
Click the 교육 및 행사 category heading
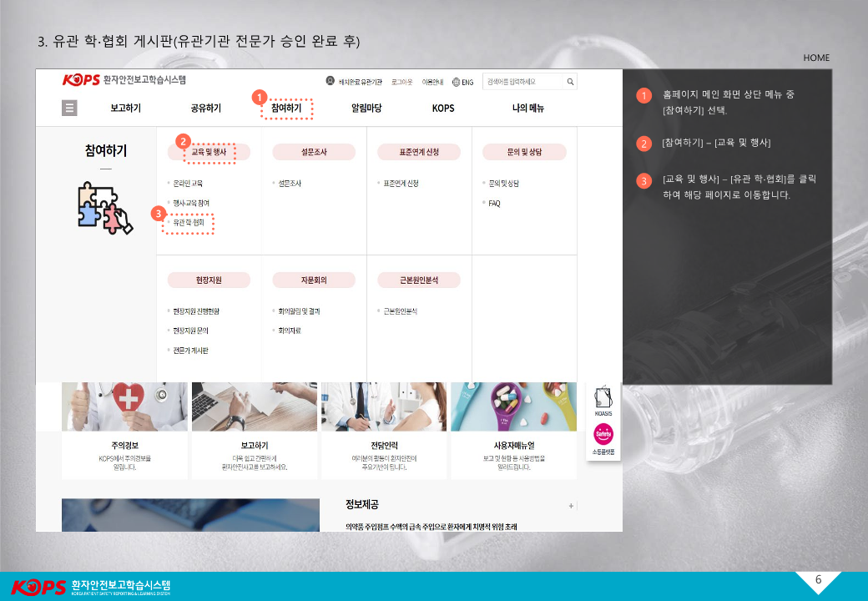(x=209, y=152)
